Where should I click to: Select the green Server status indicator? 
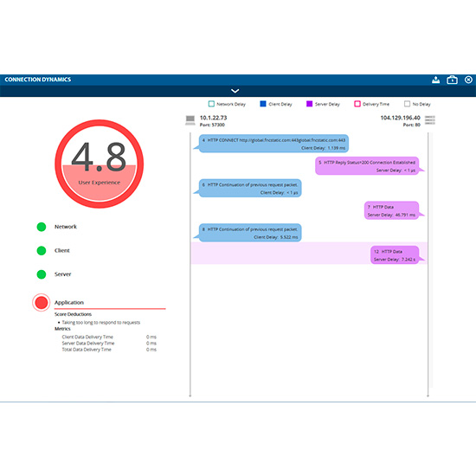[x=42, y=274]
